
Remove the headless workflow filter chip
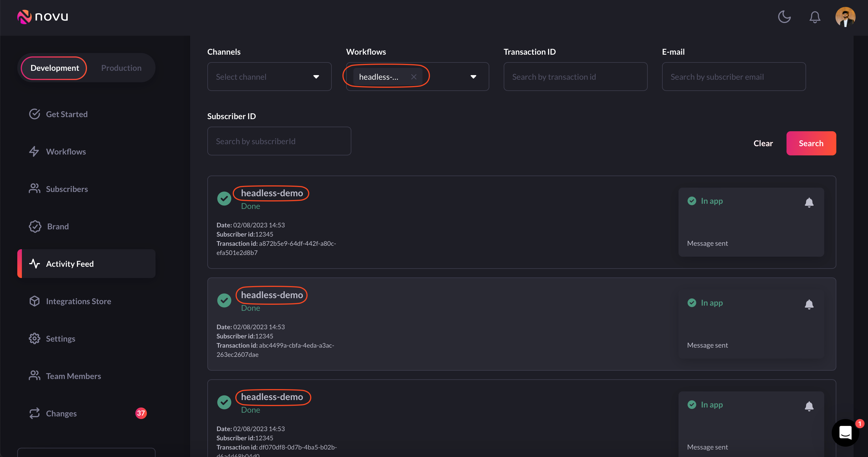click(414, 77)
